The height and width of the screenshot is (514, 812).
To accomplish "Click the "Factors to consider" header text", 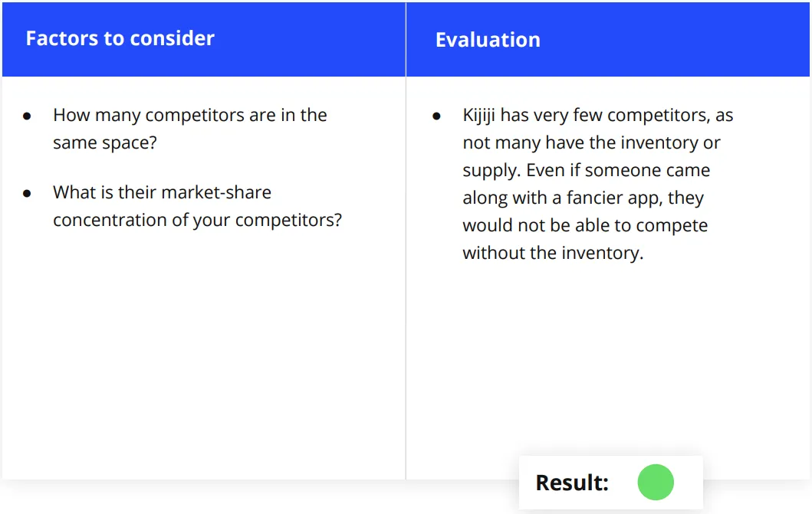I will coord(120,38).
